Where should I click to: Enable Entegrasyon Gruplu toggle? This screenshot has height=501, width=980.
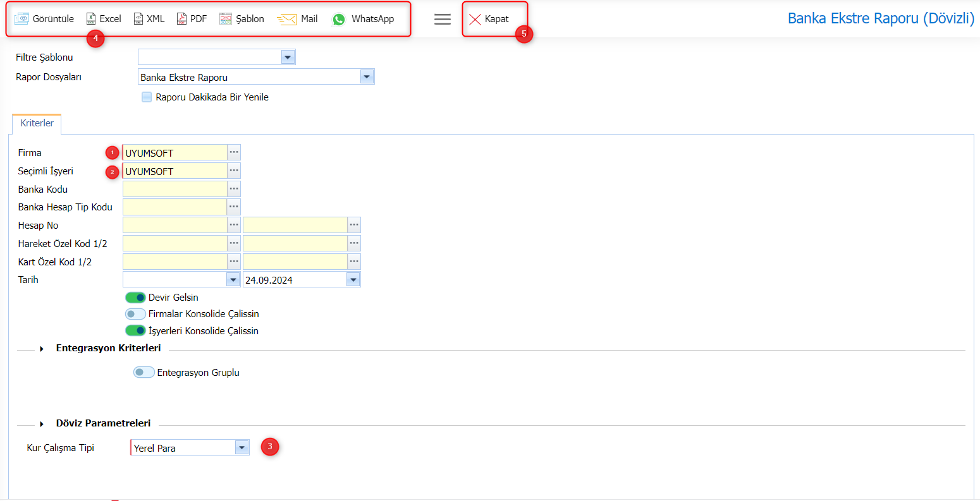(x=144, y=372)
